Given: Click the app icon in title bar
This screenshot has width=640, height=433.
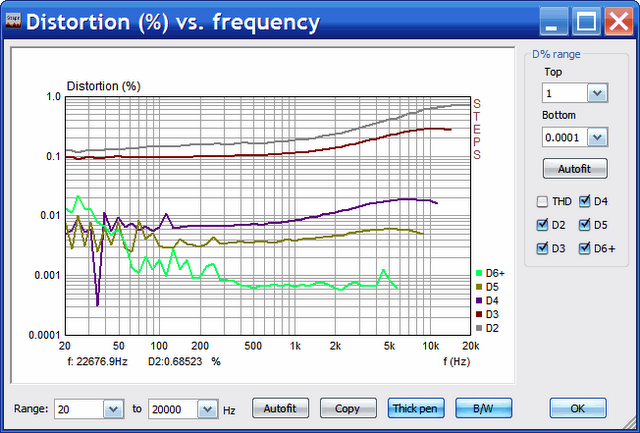Looking at the screenshot, I should coord(15,21).
